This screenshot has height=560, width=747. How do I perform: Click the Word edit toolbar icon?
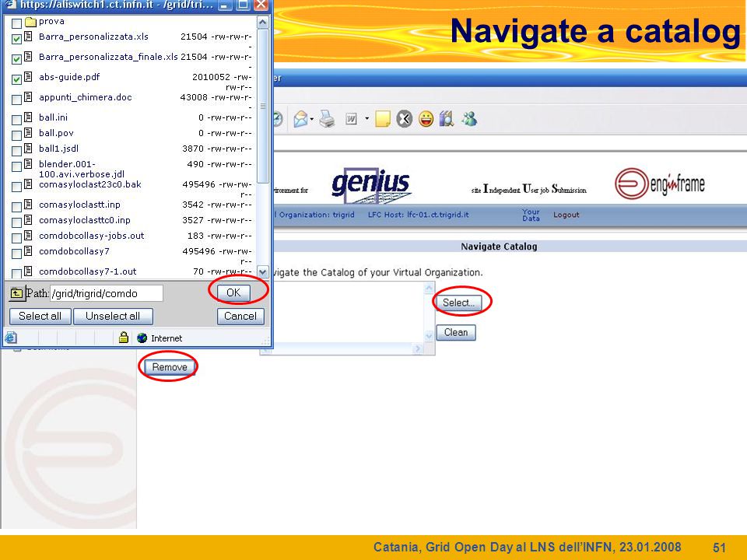(x=351, y=118)
